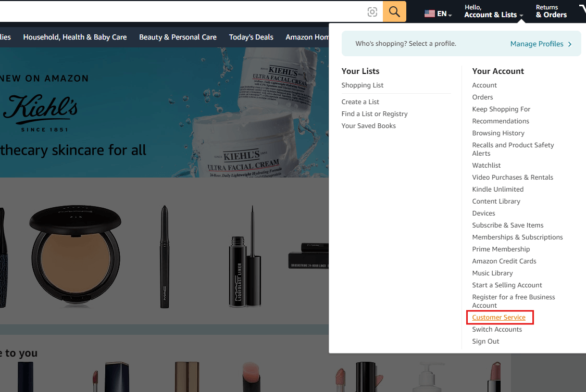Click the camera lens search icon

coord(372,12)
